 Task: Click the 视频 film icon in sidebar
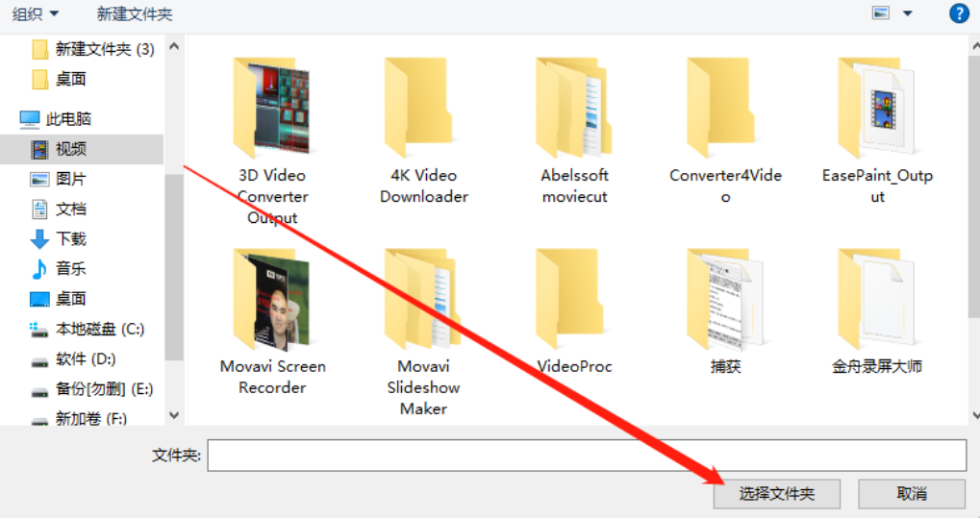39,149
